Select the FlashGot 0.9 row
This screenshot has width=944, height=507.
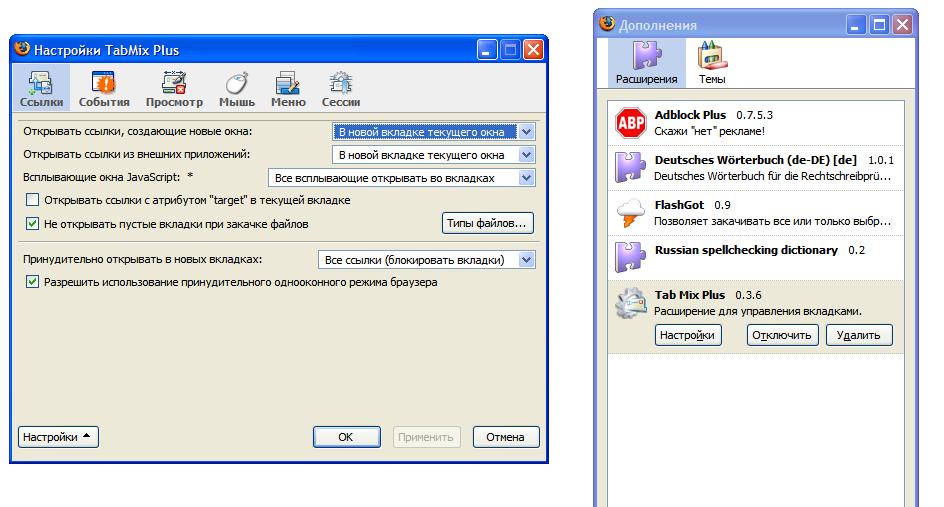(756, 213)
